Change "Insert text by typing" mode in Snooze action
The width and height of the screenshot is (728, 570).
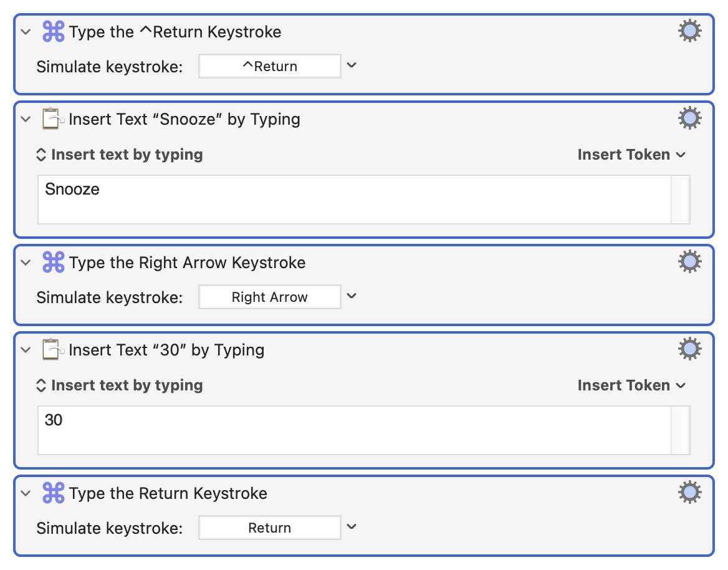point(120,155)
